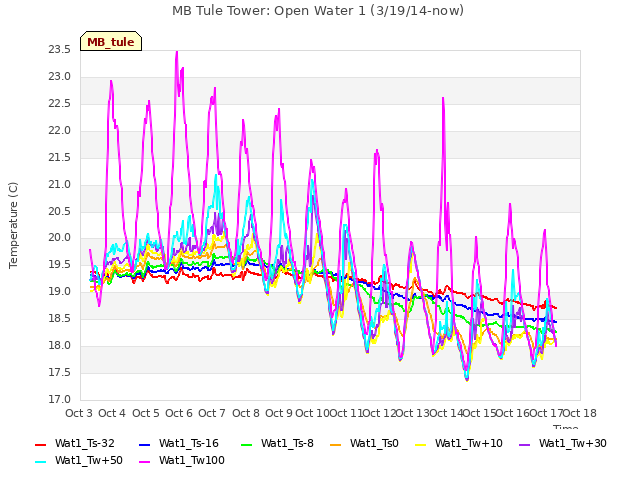Click the 20.5 y-axis tick label
Screen dimensions: 640x480
click(x=60, y=211)
